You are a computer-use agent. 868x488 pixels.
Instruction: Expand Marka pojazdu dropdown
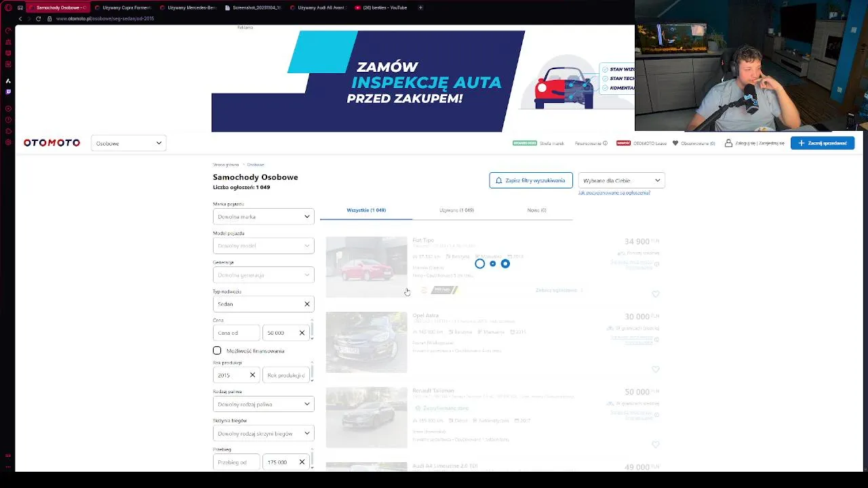click(x=264, y=216)
